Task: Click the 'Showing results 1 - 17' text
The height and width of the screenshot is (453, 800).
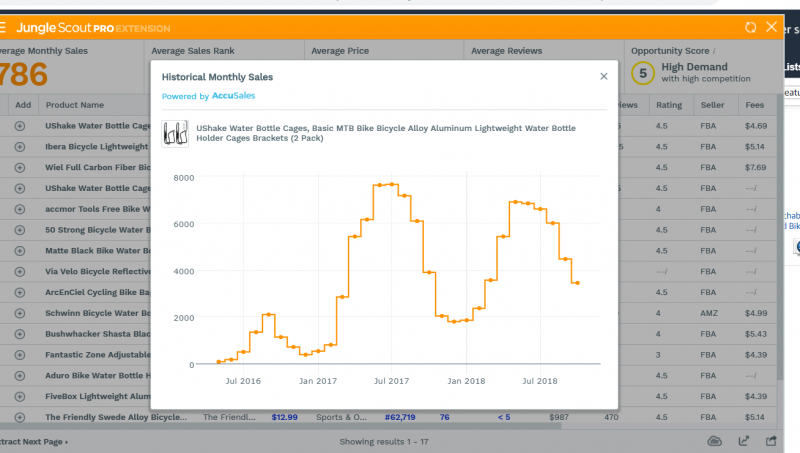Action: (384, 441)
